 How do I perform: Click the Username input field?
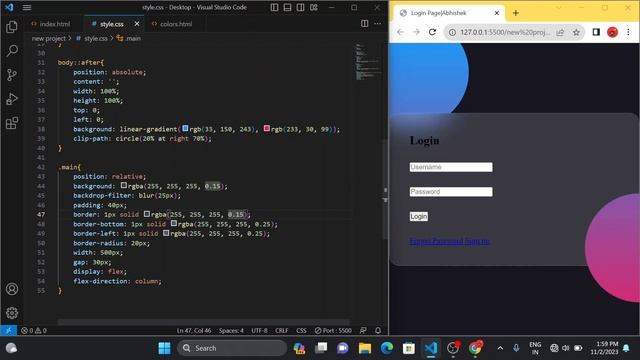point(451,167)
